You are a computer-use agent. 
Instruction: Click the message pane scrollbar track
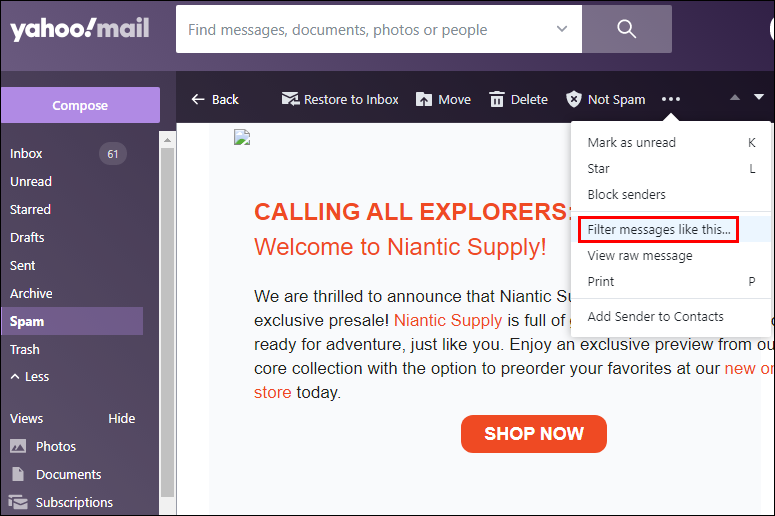click(168, 321)
